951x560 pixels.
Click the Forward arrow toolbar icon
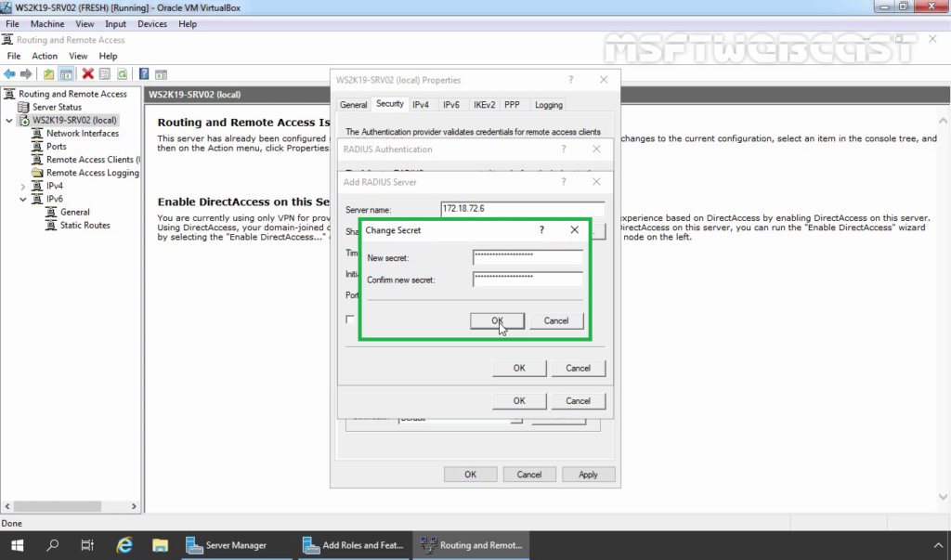[26, 74]
